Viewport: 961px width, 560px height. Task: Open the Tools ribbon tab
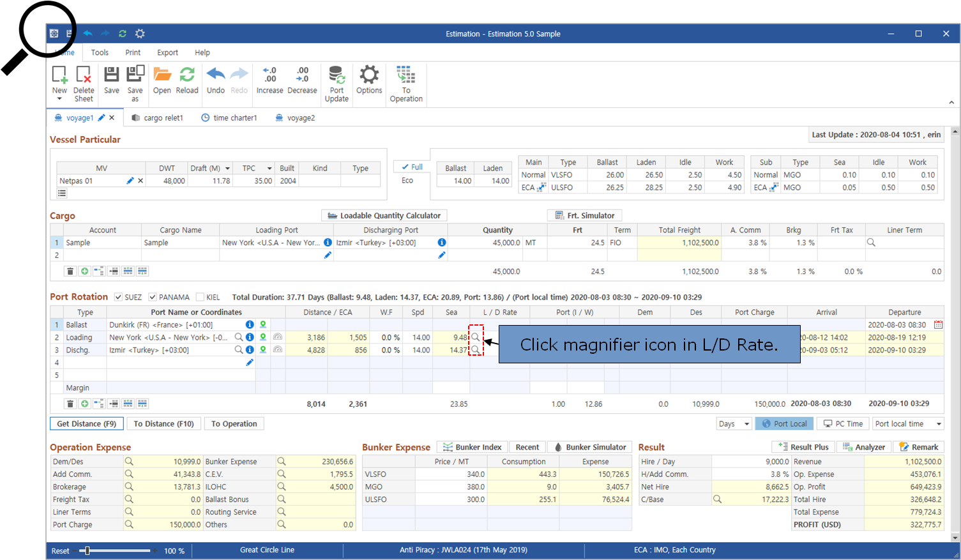click(100, 52)
